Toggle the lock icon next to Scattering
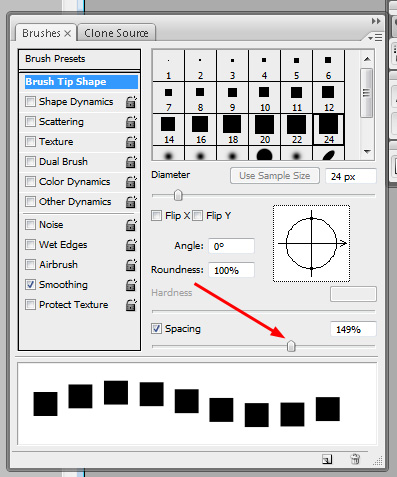This screenshot has width=397, height=477. click(131, 122)
